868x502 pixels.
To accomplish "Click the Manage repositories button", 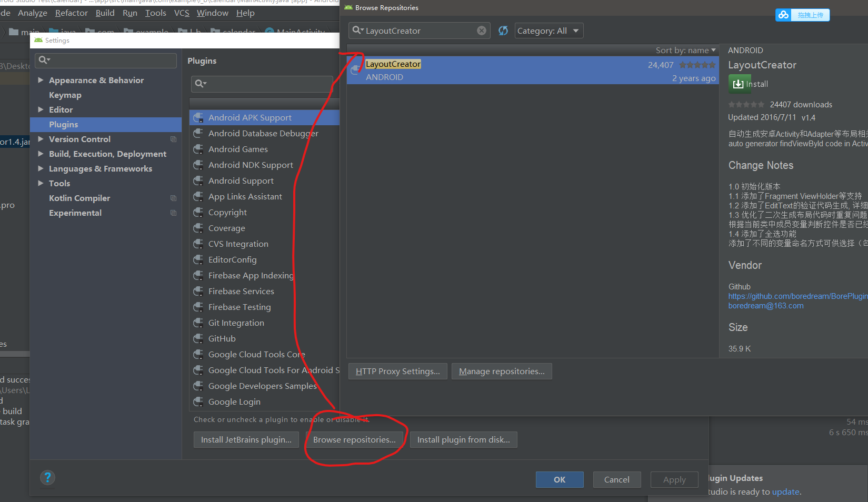I will (501, 371).
